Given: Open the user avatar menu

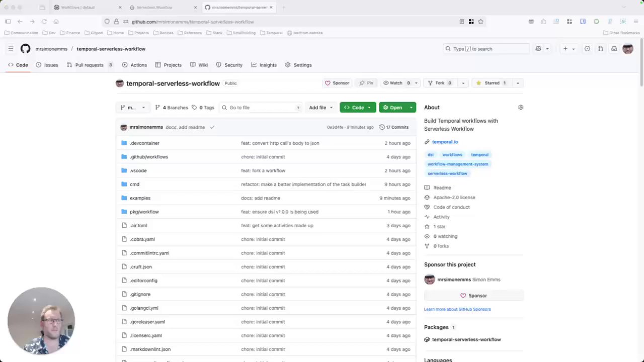Looking at the screenshot, I should click(x=628, y=49).
